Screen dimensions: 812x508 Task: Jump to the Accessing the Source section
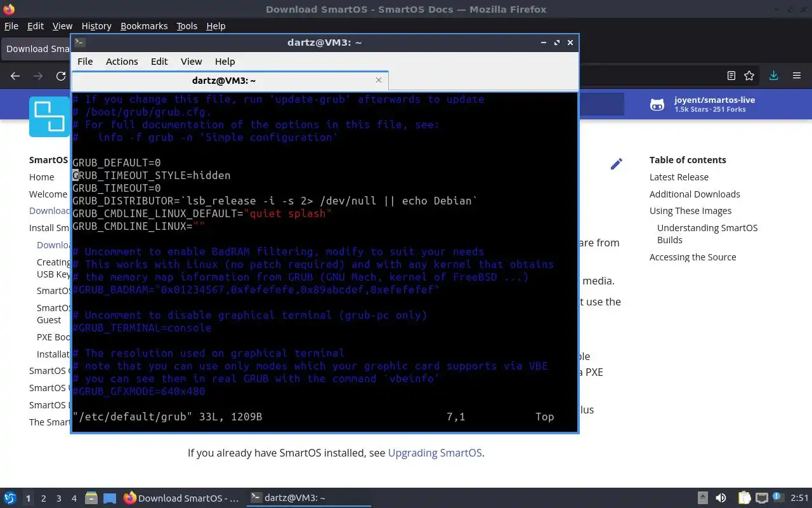[x=693, y=257]
